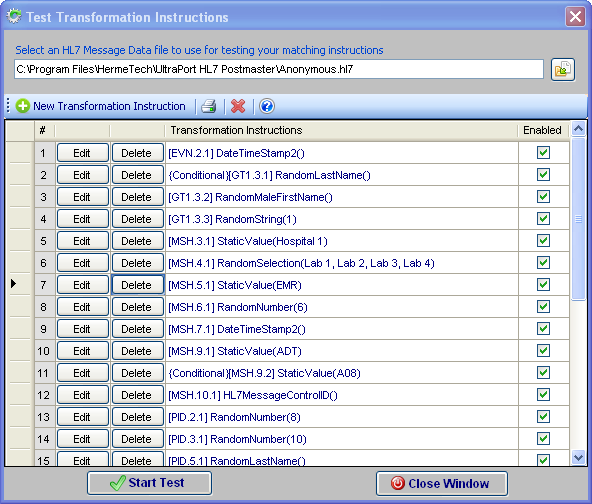Toggle Enabled checkbox for PID.2.1 RandomNumber(8)
Screen dimensions: 592x504
pos(543,416)
